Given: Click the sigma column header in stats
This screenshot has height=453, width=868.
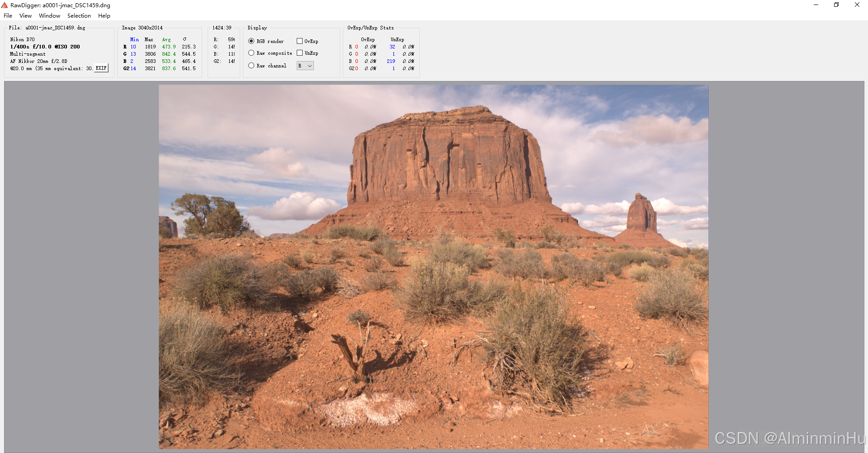Looking at the screenshot, I should click(x=185, y=39).
